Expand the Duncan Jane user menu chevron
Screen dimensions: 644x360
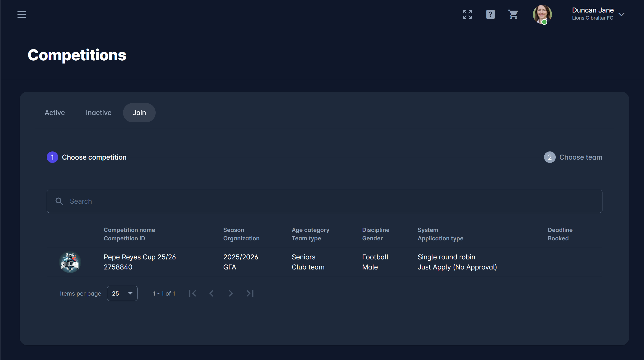(621, 14)
